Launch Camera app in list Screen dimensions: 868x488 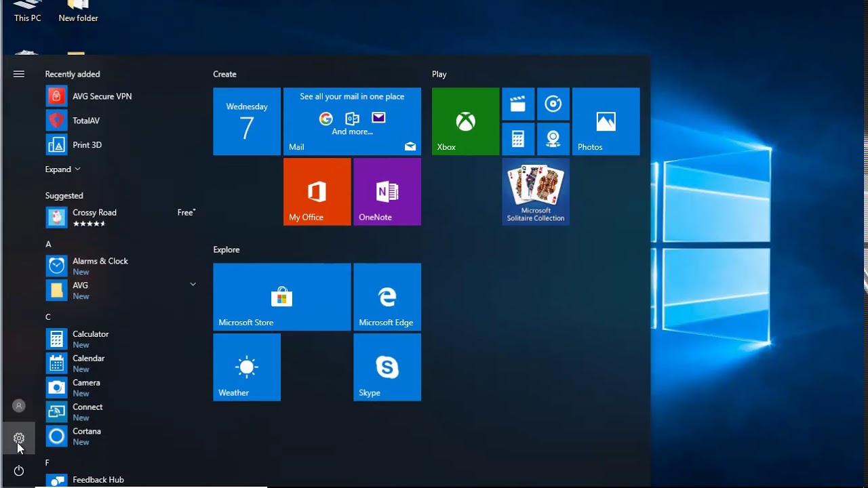point(121,388)
